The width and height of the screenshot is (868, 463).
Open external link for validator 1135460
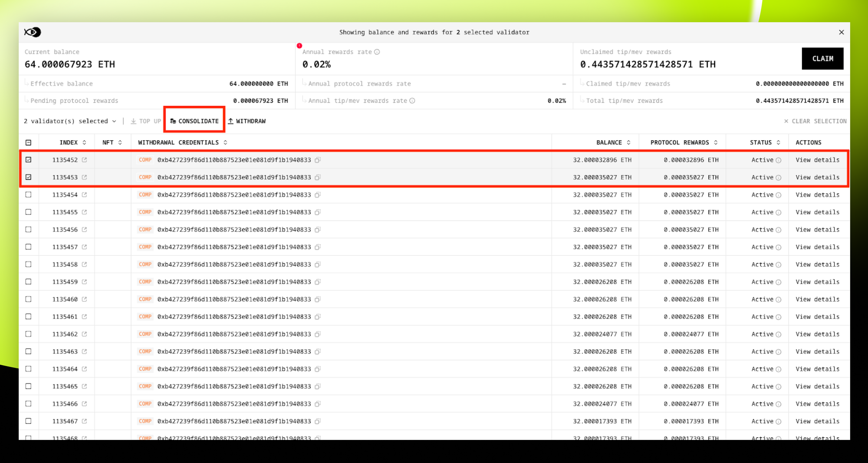84,299
